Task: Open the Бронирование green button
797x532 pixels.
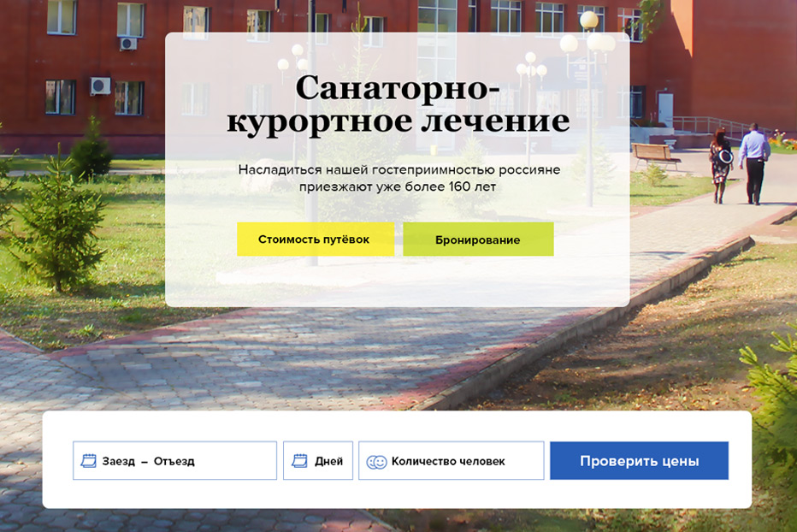Action: [478, 239]
